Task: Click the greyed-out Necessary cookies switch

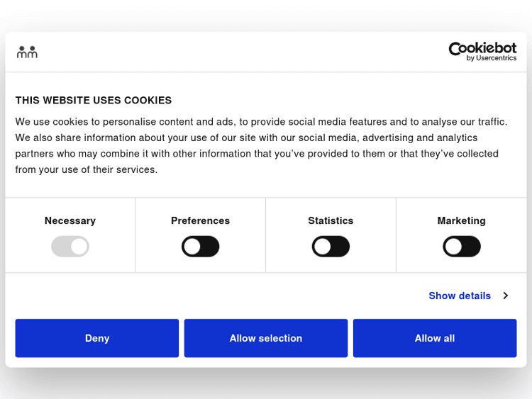Action: pos(70,247)
